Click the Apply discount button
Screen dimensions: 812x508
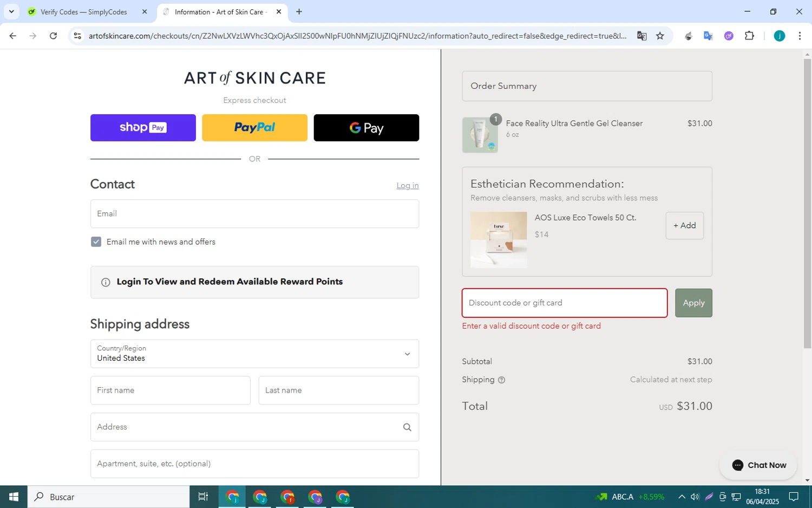(693, 303)
